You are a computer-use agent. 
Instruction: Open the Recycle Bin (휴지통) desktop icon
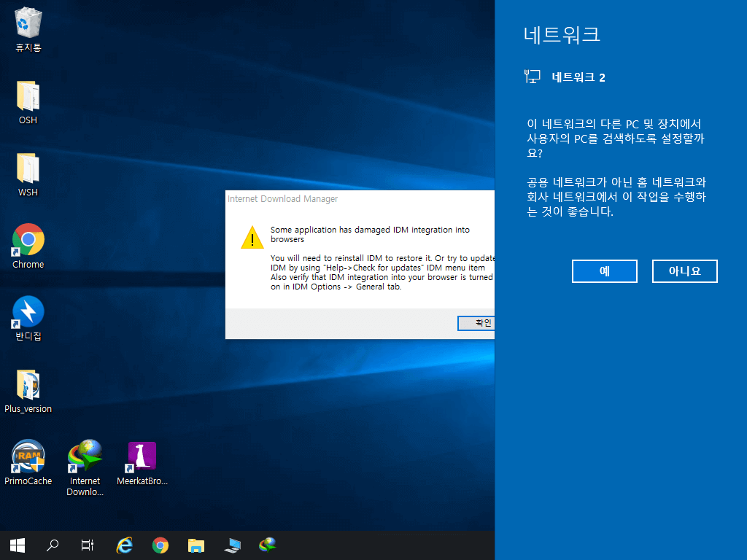28,29
